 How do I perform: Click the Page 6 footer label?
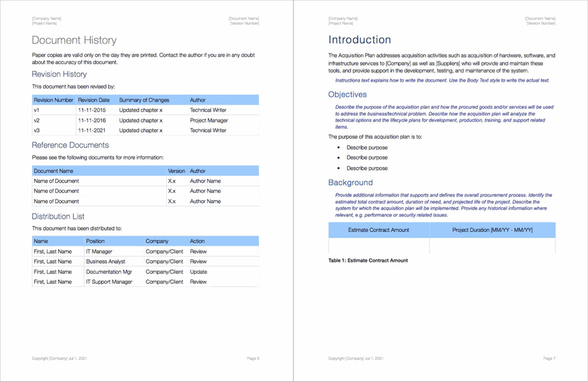point(253,358)
